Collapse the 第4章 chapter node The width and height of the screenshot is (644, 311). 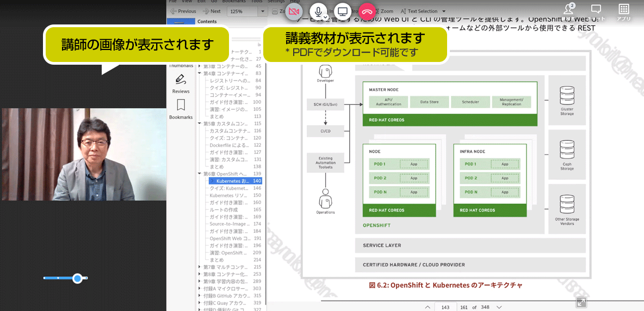click(x=200, y=73)
